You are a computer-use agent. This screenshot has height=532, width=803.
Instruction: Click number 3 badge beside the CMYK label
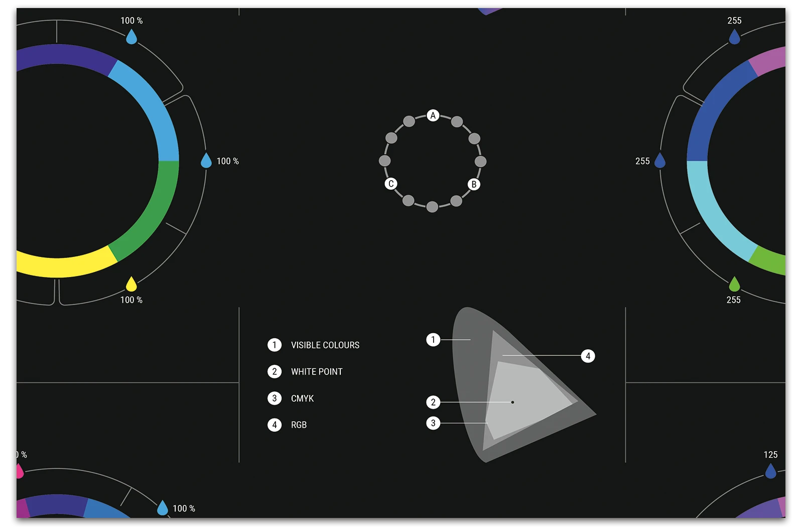(275, 398)
